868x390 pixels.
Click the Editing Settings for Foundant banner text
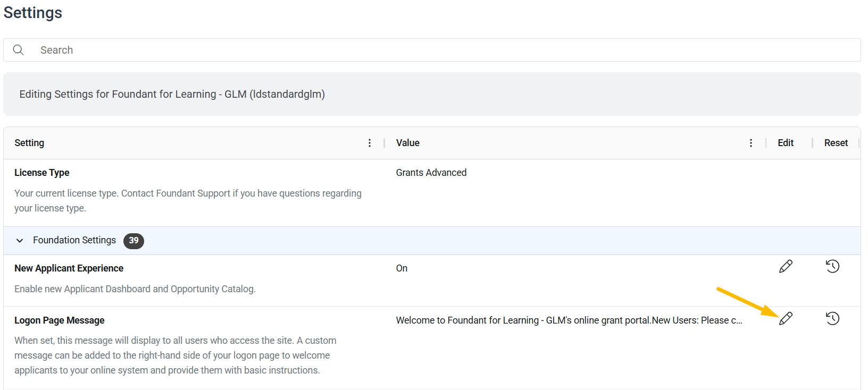(x=172, y=94)
